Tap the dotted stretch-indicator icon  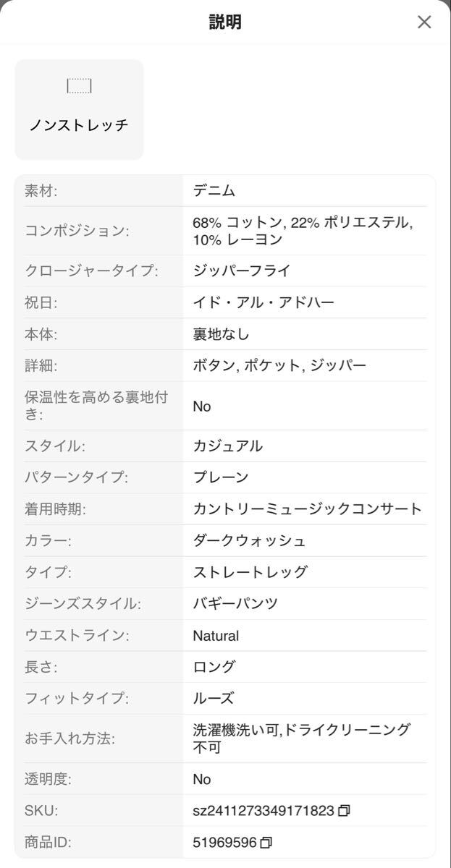(x=79, y=87)
